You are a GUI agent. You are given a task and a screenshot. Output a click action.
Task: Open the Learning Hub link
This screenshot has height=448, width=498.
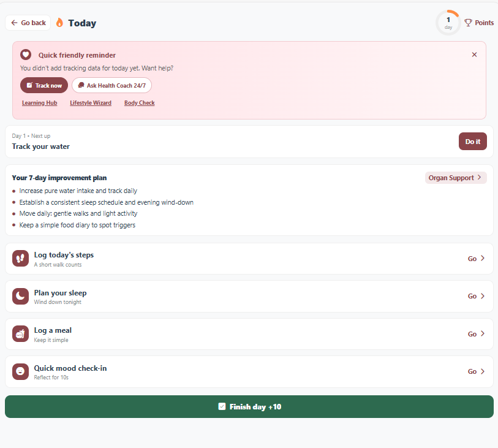(x=40, y=103)
